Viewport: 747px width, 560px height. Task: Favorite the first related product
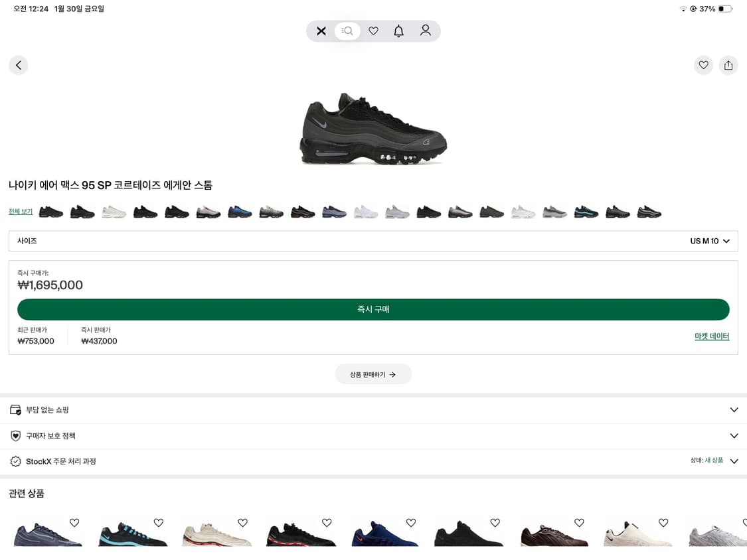[74, 523]
